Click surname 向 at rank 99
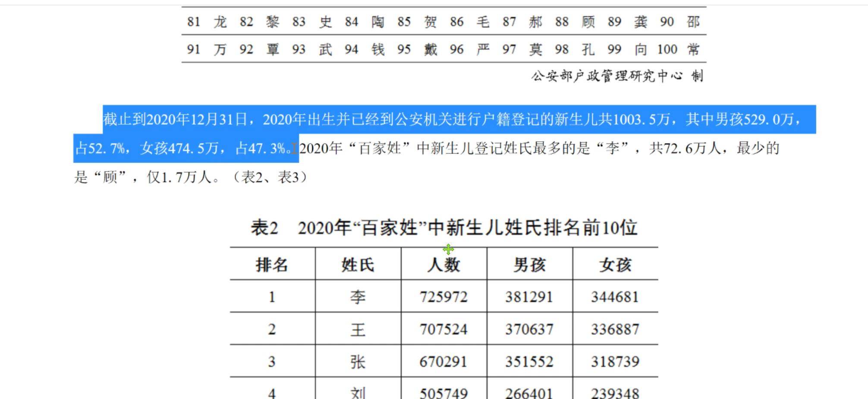 (x=641, y=50)
